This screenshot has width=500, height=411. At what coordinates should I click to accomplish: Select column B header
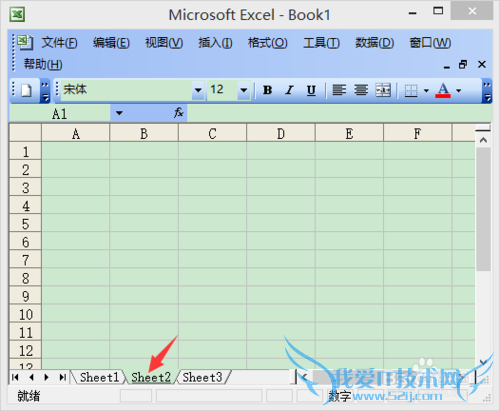[x=144, y=134]
